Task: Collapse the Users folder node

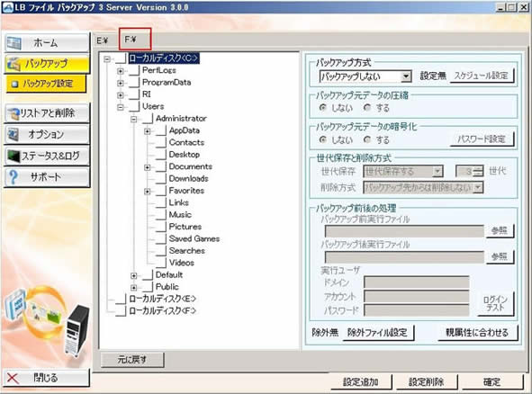Action: pos(120,107)
